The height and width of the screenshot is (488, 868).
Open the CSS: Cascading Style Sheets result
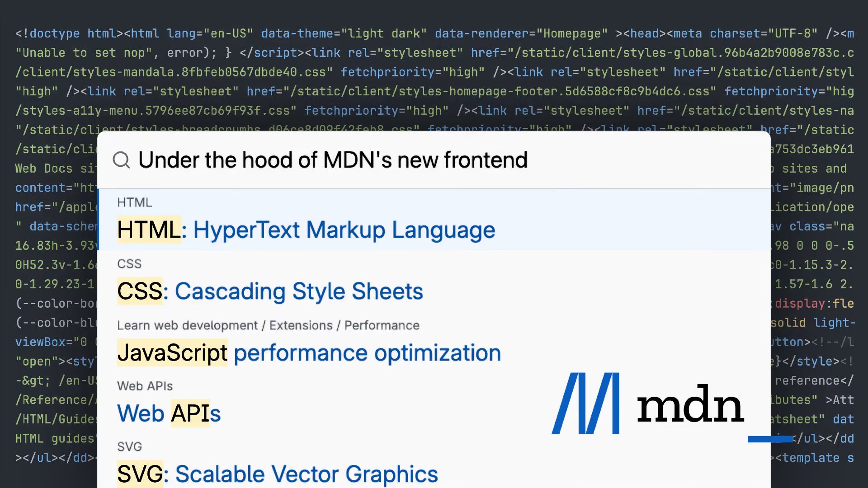pyautogui.click(x=270, y=291)
